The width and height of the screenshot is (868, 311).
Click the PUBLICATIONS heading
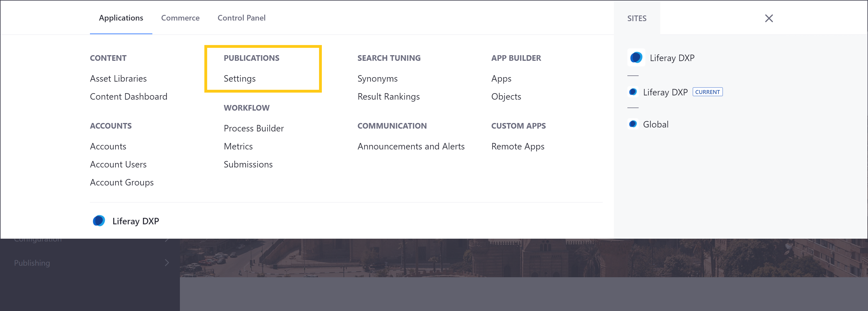tap(251, 58)
